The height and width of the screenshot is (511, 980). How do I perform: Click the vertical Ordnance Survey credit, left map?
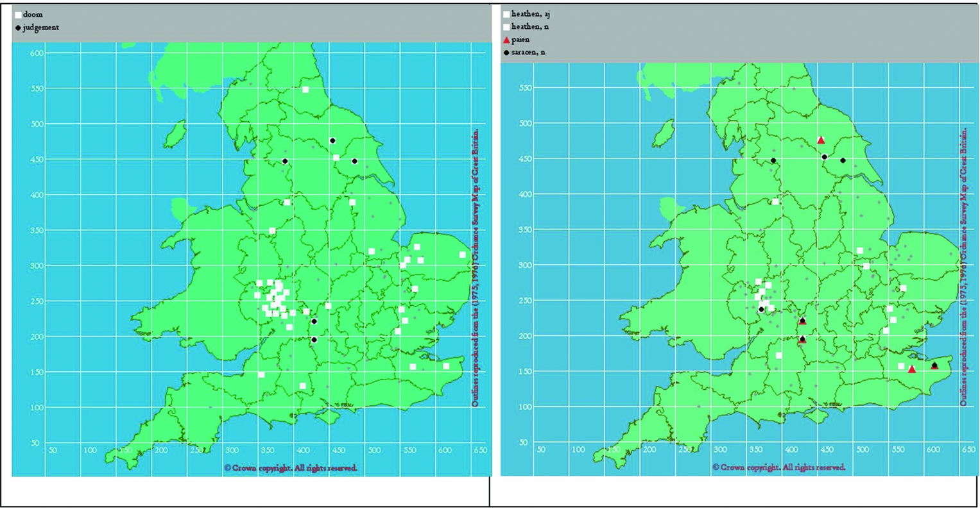click(476, 266)
